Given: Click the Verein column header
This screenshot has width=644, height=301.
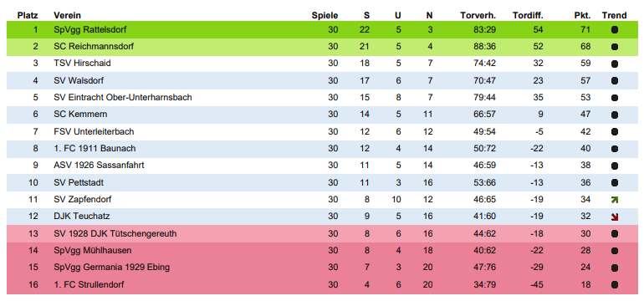Looking at the screenshot, I should coord(68,16).
